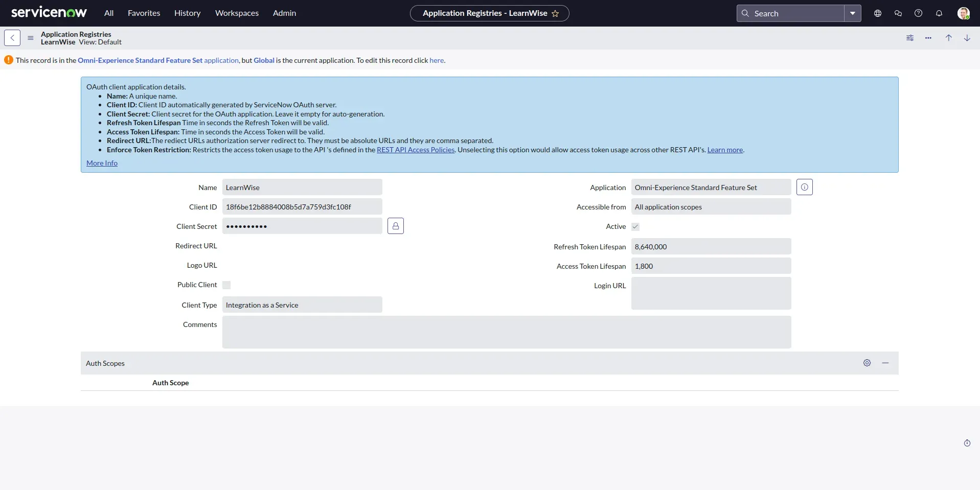Open the sidebar discussions chat icon
980x490 pixels.
pyautogui.click(x=898, y=13)
